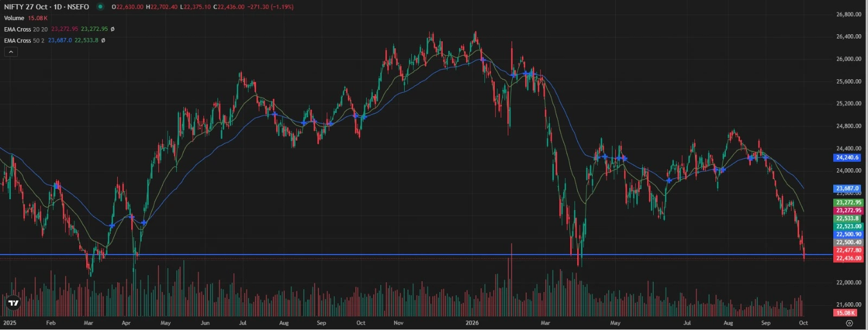
Task: Click the 24,240.6 blue price axis label
Action: 847,158
